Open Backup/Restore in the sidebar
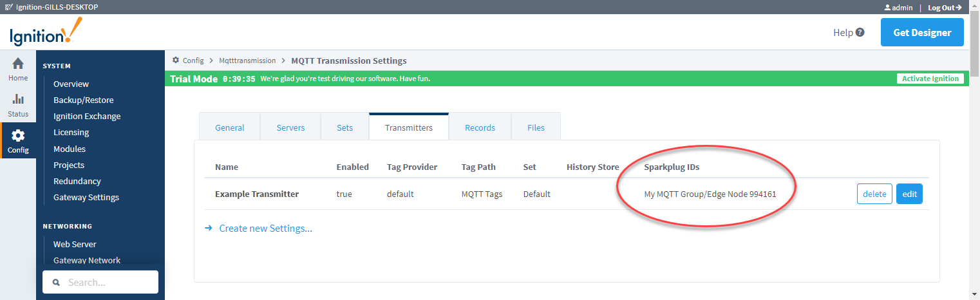Viewport: 980px width, 300px height. coord(84,100)
